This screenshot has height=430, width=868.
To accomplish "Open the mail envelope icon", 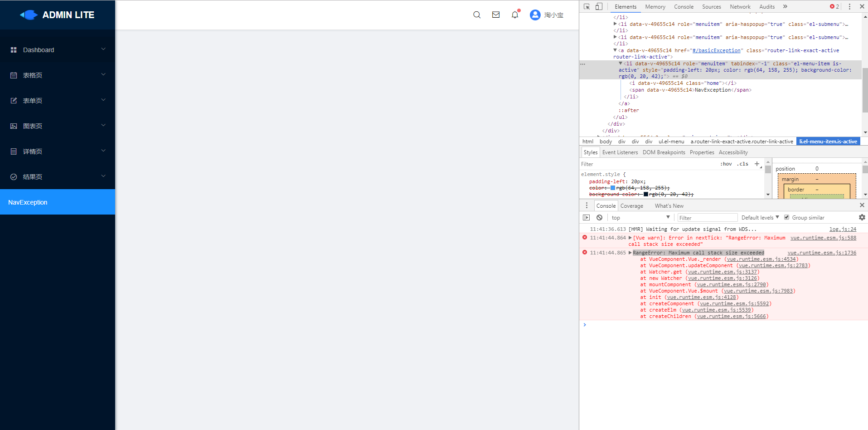I will [x=495, y=15].
